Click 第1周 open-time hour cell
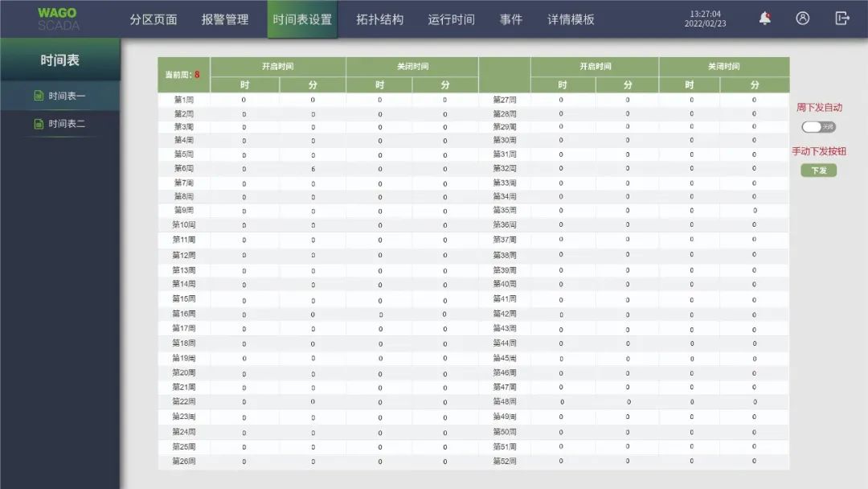 pos(244,100)
